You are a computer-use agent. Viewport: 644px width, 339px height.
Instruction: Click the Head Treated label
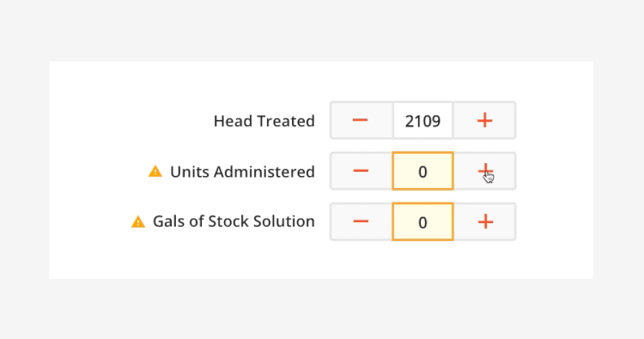coord(264,121)
